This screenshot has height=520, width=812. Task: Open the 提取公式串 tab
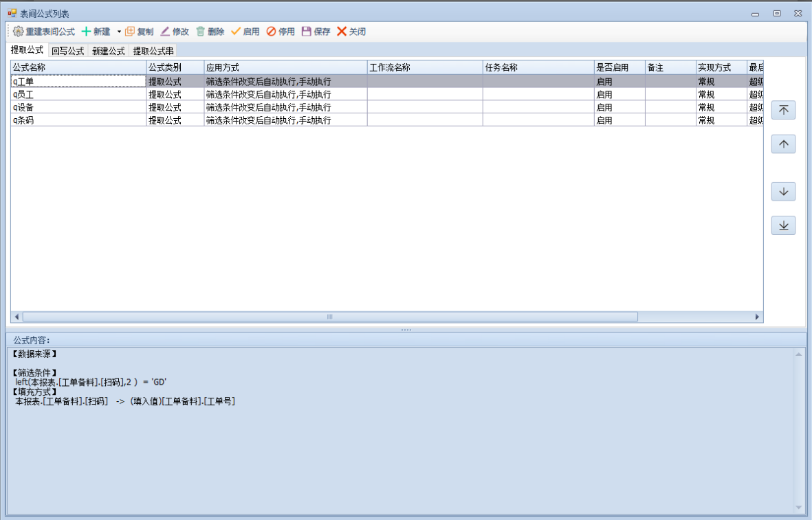click(153, 51)
